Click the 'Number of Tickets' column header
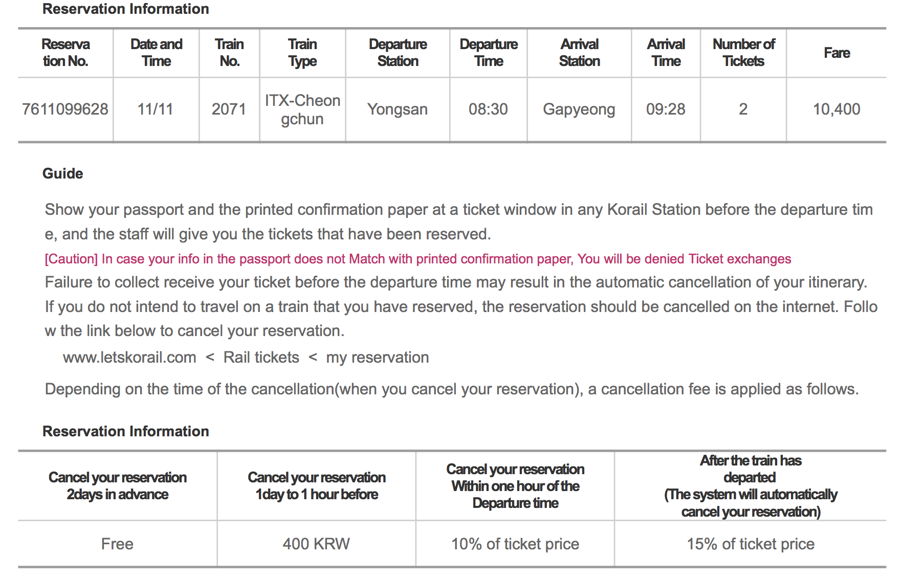 click(x=743, y=53)
